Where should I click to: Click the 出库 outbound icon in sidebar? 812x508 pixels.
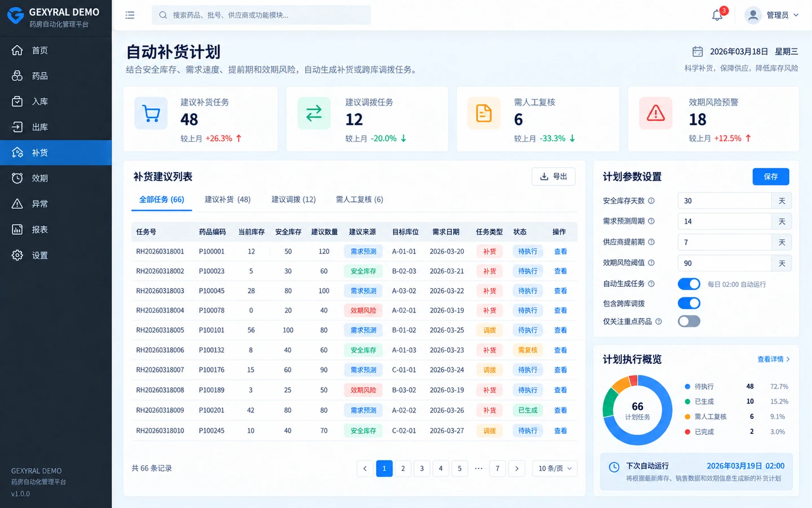(17, 127)
